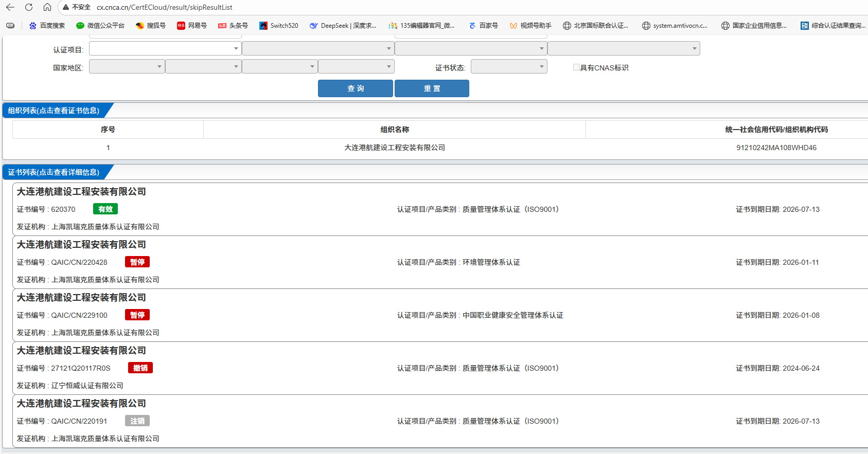Open the third dropdown in the 认证项目 row
Screen dimensions: 868x454
pos(471,48)
